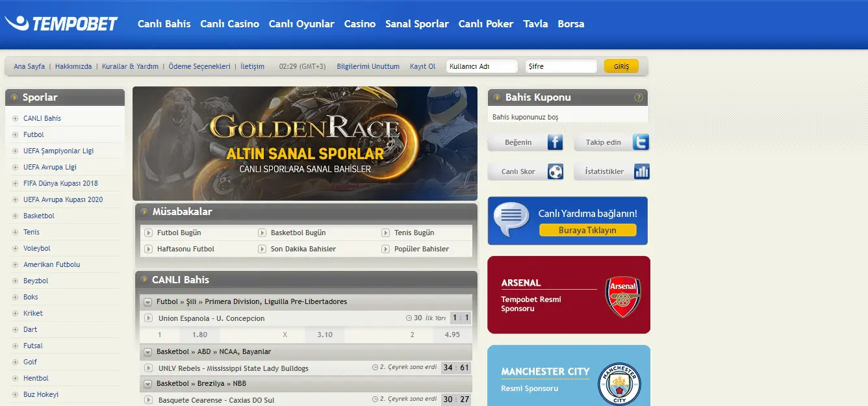Click the Buraya Tıklayın live help button

[x=587, y=231]
